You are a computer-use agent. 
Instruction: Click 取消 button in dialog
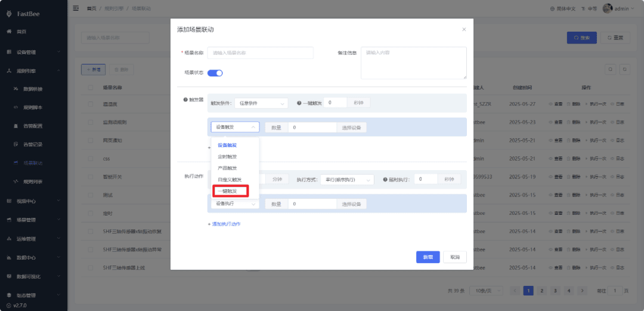pos(454,257)
